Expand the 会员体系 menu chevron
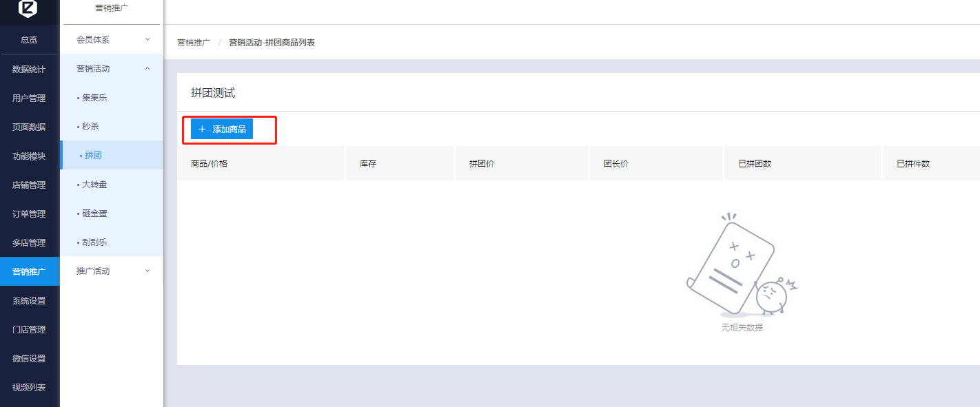Viewport: 980px width, 407px height. 147,40
